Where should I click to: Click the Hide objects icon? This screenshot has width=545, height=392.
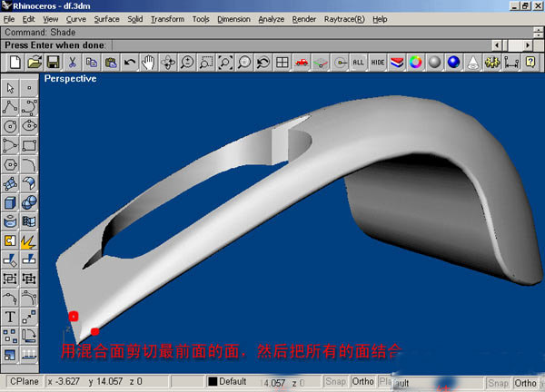click(x=378, y=62)
